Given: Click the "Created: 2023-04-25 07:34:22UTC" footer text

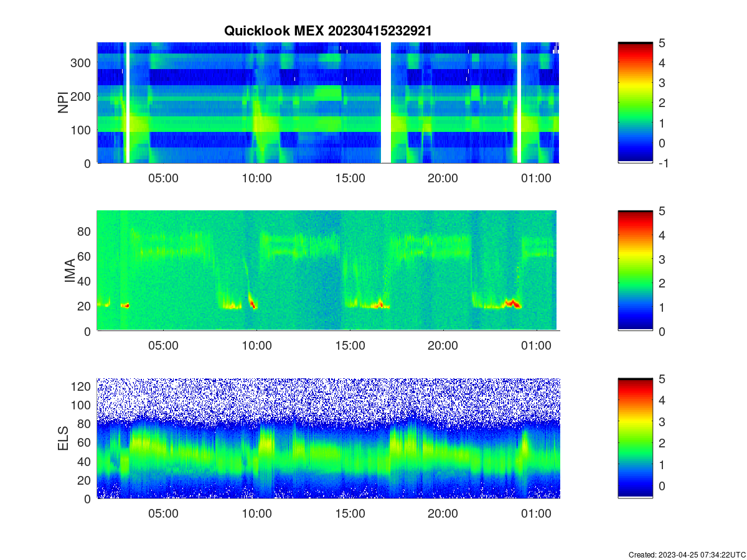Looking at the screenshot, I should point(687,554).
